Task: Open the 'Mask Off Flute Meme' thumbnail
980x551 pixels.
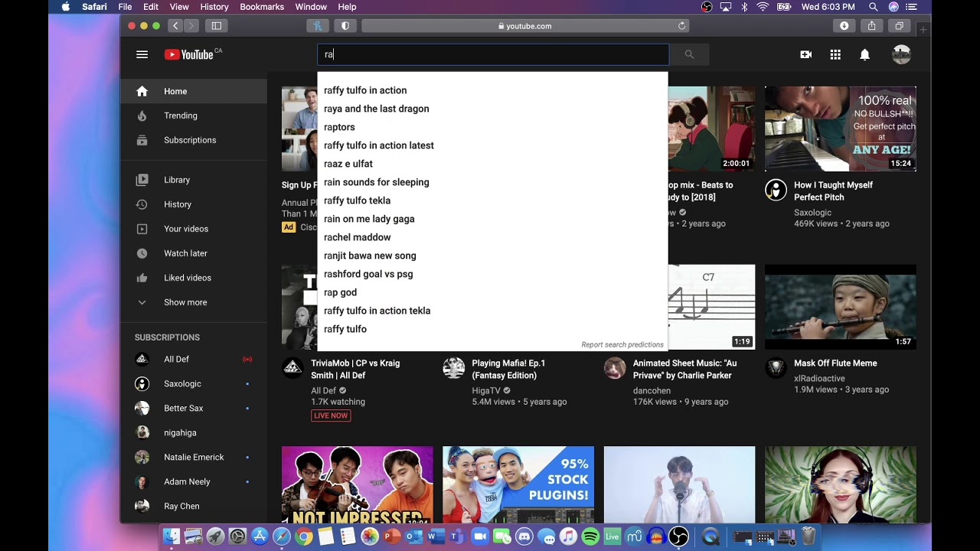Action: click(x=840, y=307)
